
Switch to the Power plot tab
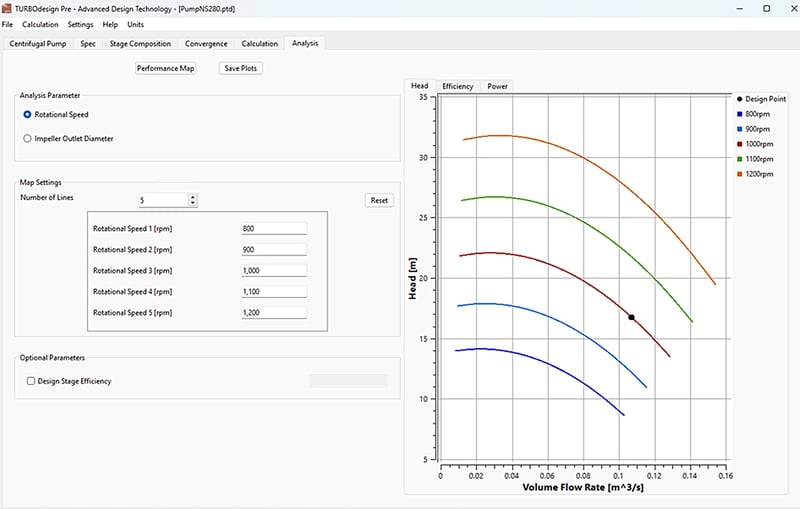pos(497,87)
